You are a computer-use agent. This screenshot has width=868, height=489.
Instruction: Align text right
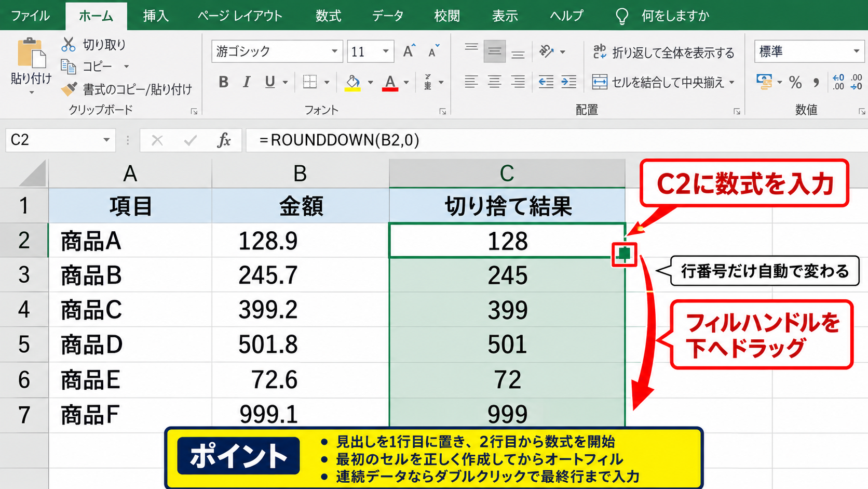tap(518, 82)
